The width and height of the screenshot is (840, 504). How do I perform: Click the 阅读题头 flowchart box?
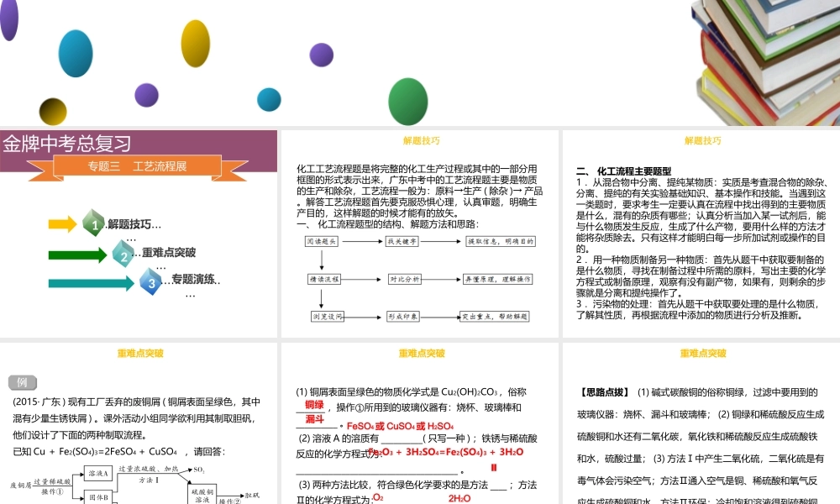click(322, 242)
